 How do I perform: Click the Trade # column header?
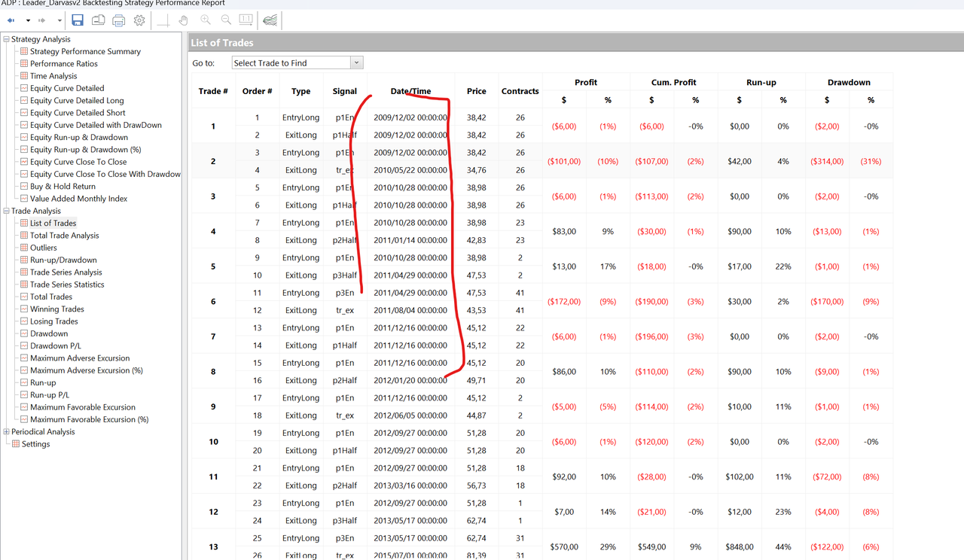click(x=213, y=91)
